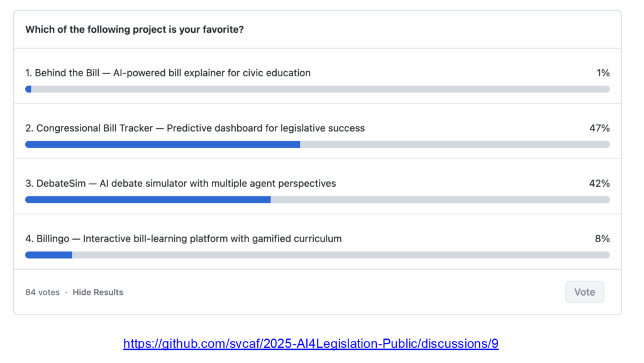Open the GitHub discussions URL link

(x=311, y=343)
